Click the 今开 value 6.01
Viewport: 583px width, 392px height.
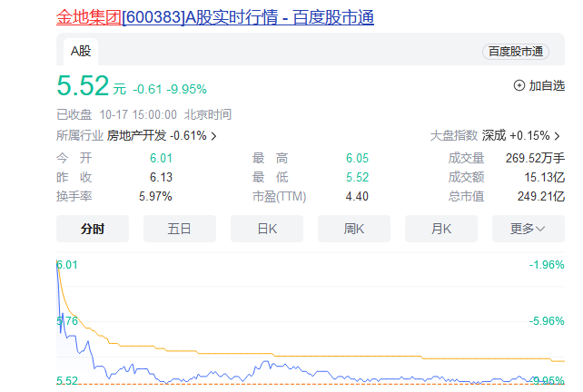(x=161, y=158)
